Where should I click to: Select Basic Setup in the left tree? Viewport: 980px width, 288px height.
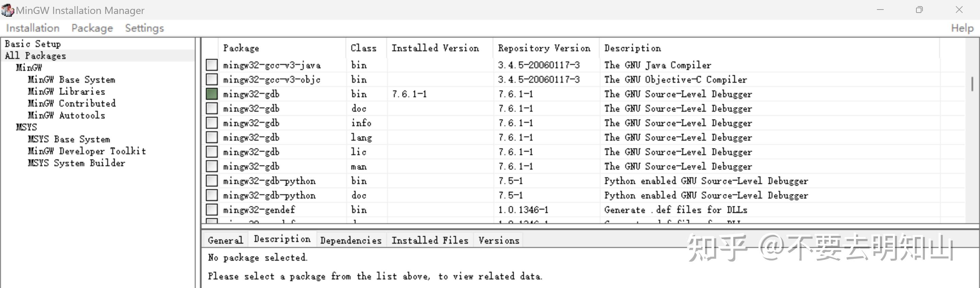(33, 44)
